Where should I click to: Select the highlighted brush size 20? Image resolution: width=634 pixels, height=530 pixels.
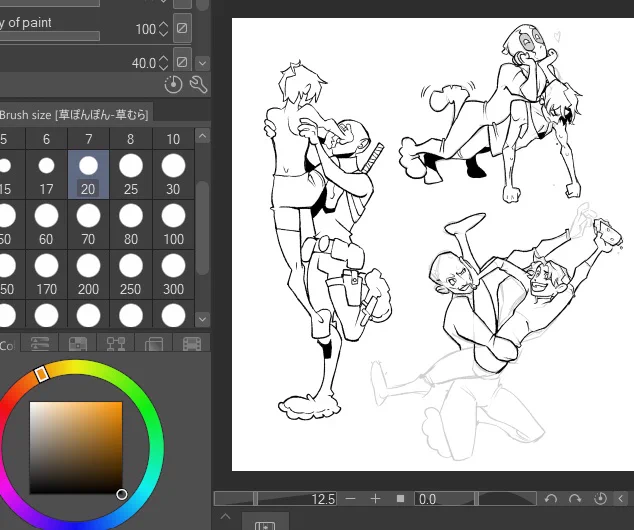tap(88, 175)
